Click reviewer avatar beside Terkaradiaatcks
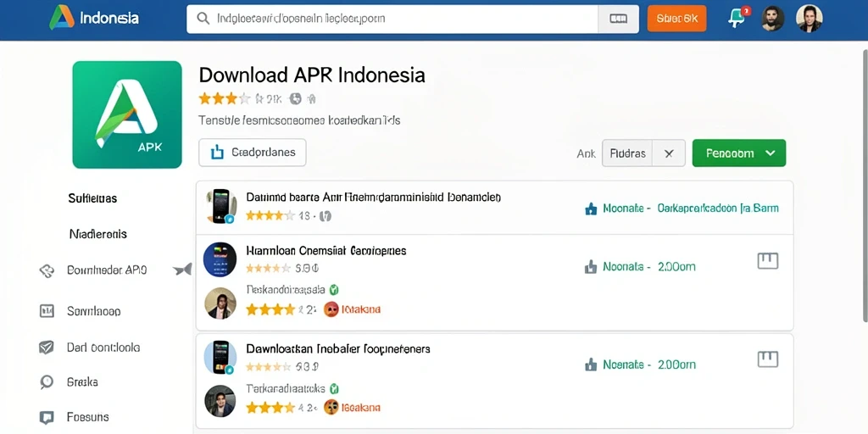 pos(220,401)
